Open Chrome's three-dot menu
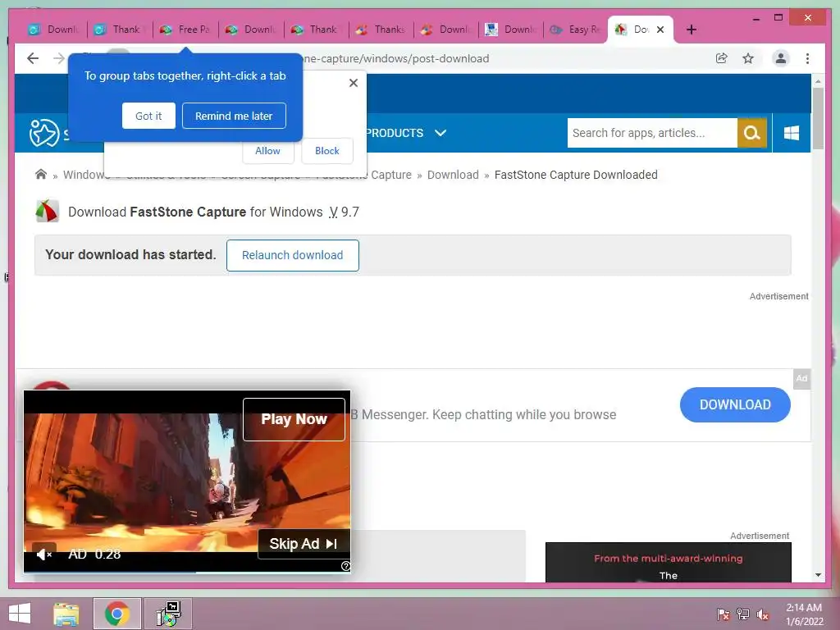The height and width of the screenshot is (630, 840). click(x=807, y=58)
